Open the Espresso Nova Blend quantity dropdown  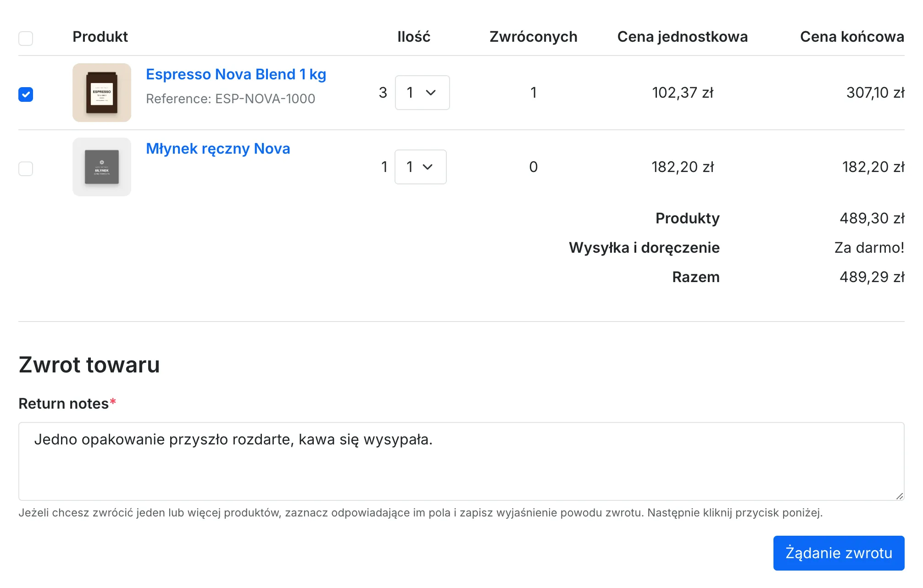tap(422, 93)
